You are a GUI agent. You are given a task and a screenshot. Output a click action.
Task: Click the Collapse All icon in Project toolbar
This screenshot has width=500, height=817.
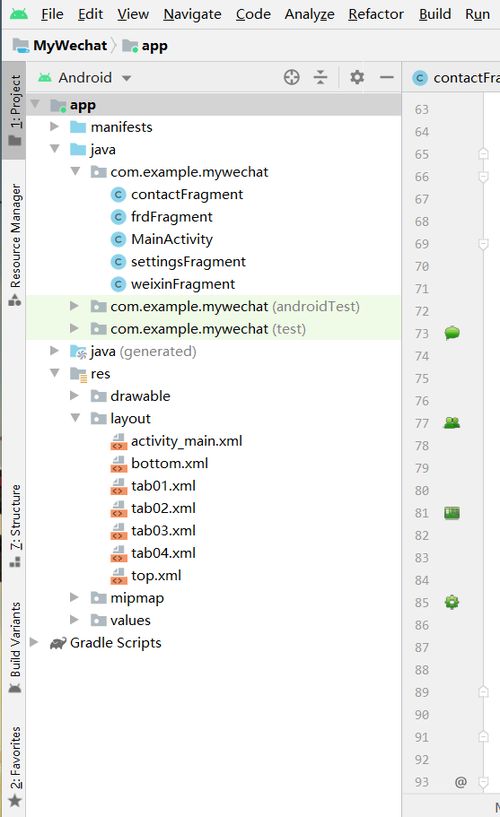[320, 77]
